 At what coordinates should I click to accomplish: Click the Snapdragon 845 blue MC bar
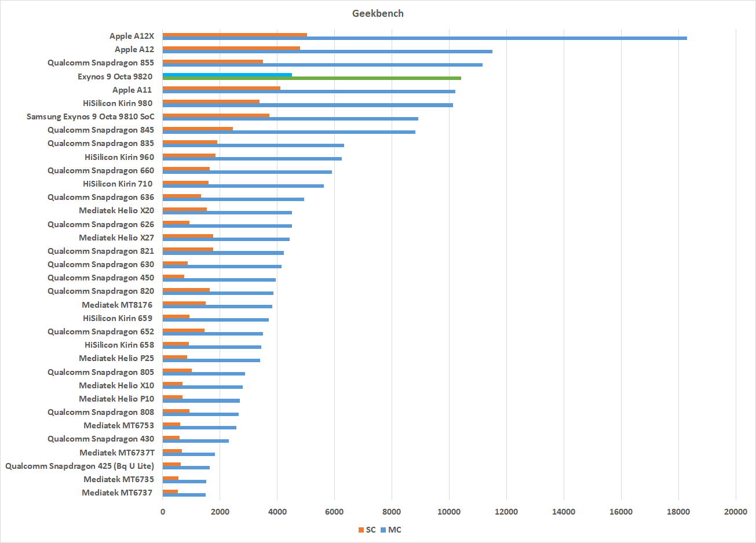point(289,132)
